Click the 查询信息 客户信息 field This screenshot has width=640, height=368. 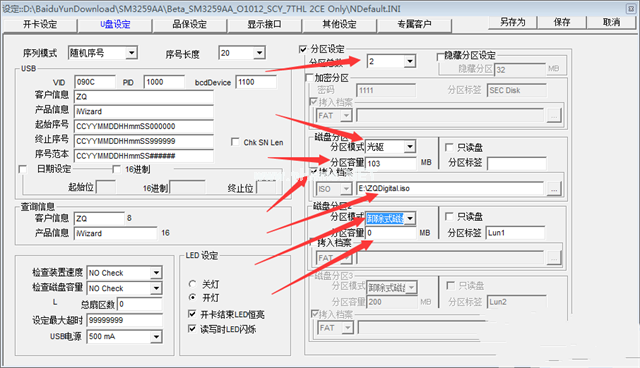pyautogui.click(x=99, y=219)
